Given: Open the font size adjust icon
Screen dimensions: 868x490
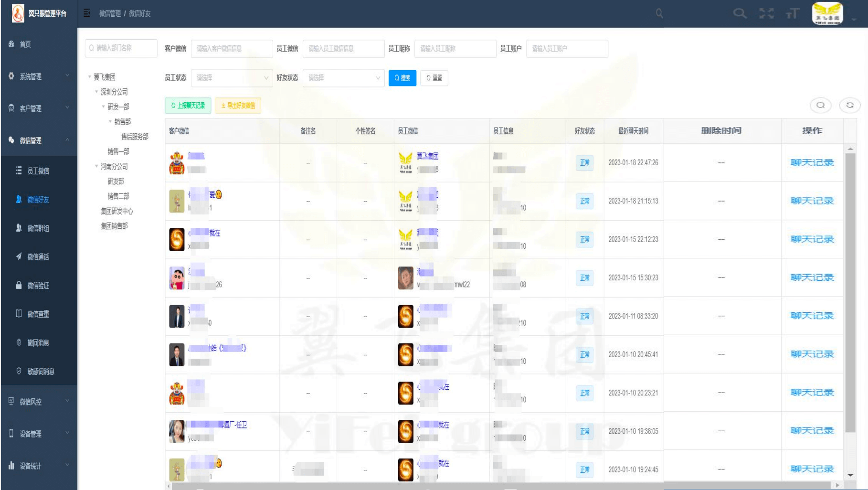Looking at the screenshot, I should 793,13.
